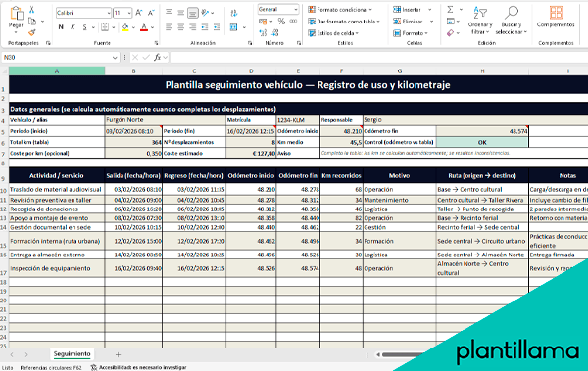The width and height of the screenshot is (588, 371).
Task: Click the AutoSum sigma icon
Action: 451,10
